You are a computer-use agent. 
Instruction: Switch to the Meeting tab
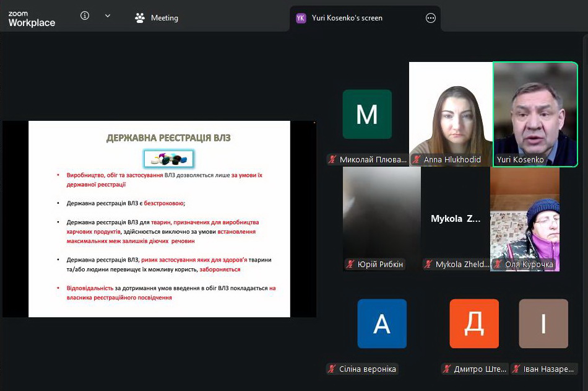[157, 18]
